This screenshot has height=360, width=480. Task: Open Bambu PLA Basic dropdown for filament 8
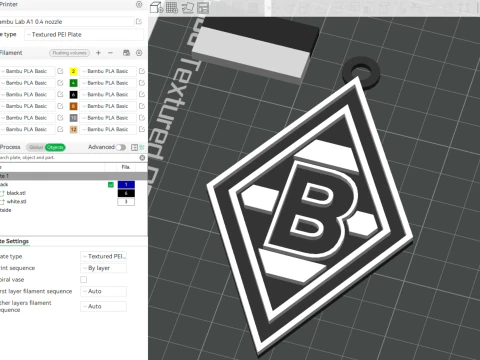click(x=108, y=106)
